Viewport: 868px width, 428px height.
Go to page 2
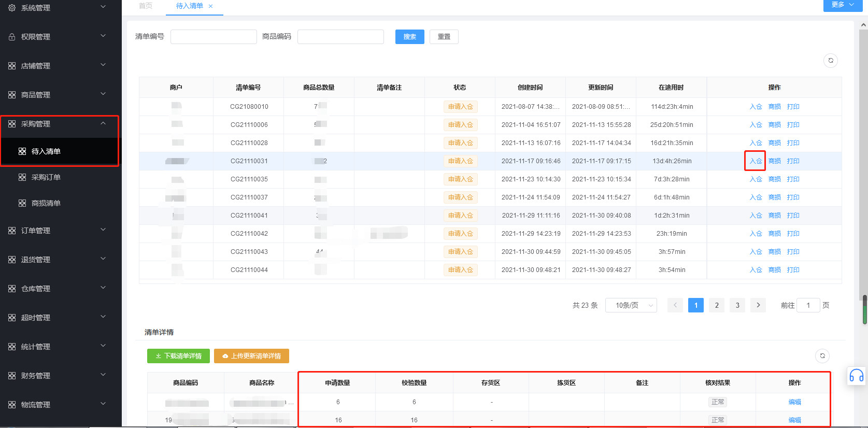717,305
